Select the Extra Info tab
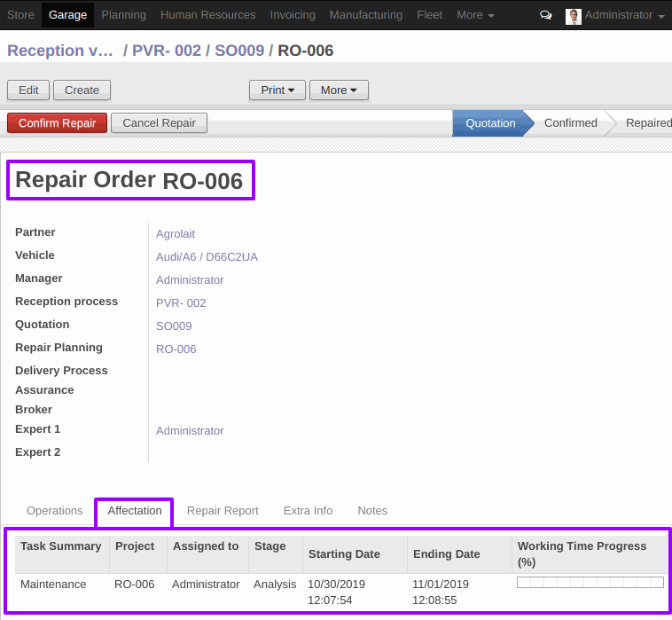Viewport: 672px width, 620px height. tap(308, 511)
